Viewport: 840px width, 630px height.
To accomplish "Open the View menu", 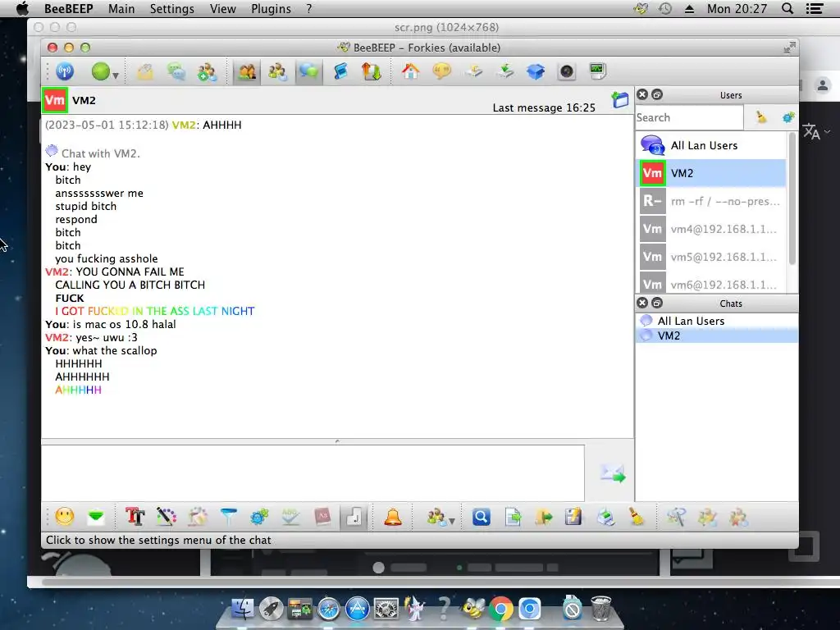I will pyautogui.click(x=223, y=8).
